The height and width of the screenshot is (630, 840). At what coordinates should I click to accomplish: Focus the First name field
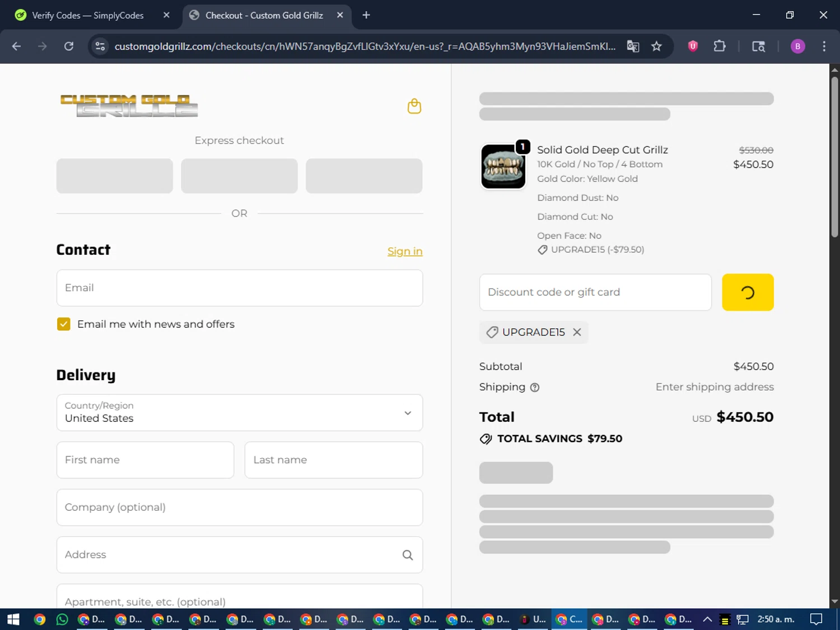pos(145,460)
